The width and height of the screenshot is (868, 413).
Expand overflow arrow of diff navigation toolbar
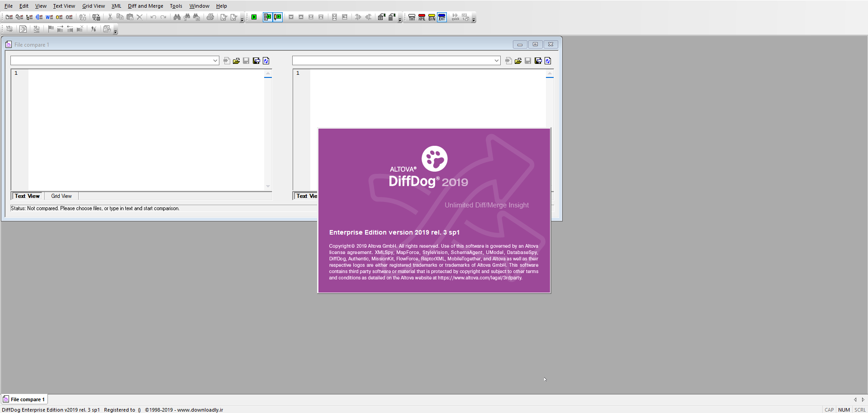(x=400, y=20)
